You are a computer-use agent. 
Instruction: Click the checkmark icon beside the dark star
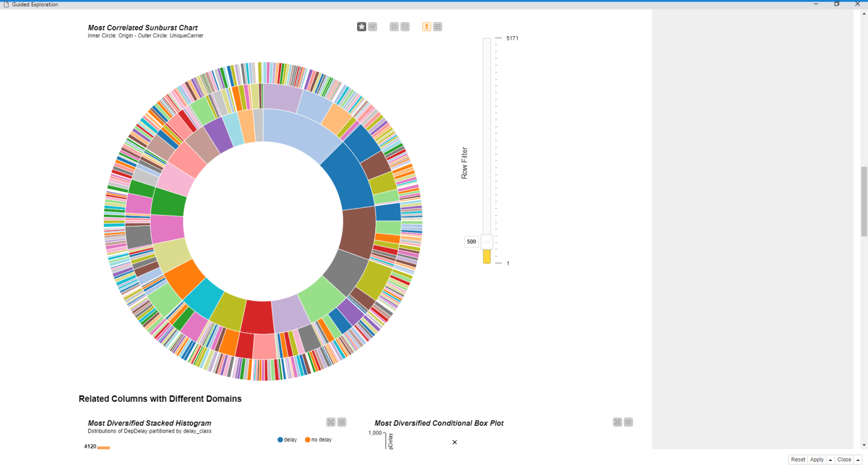coord(372,27)
